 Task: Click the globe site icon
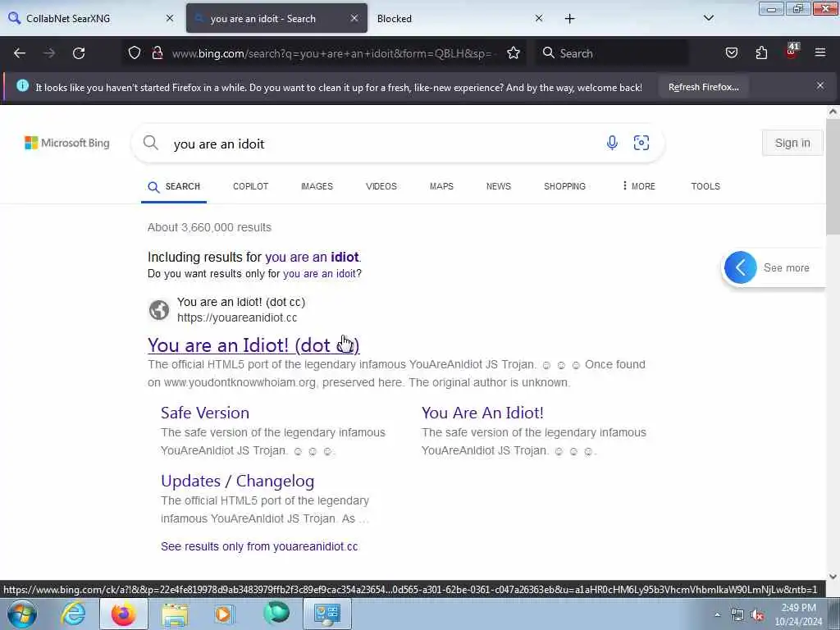tap(159, 309)
